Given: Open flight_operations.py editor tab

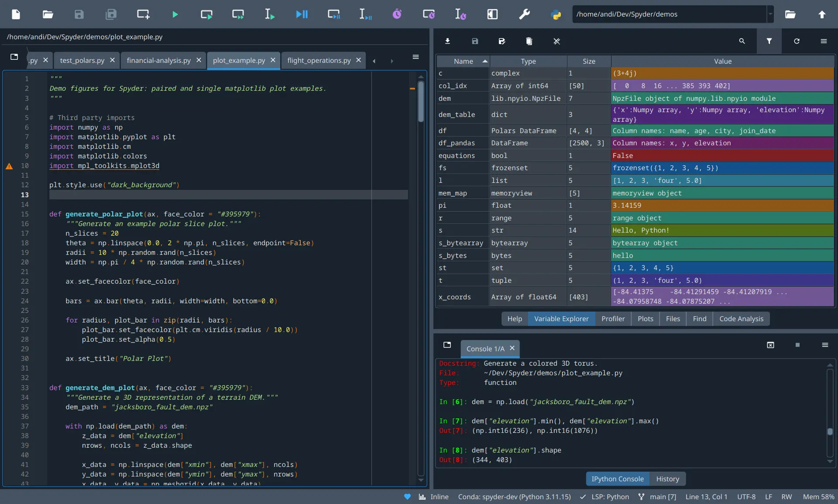Looking at the screenshot, I should [319, 60].
